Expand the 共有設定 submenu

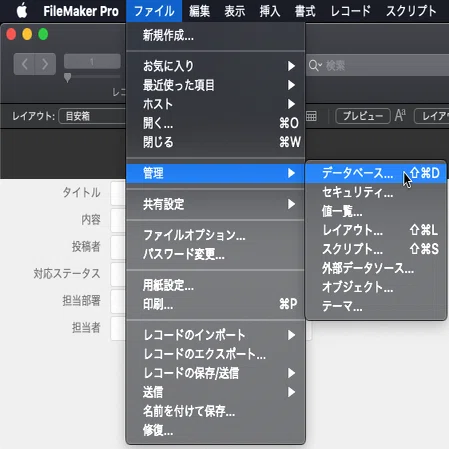(x=216, y=204)
